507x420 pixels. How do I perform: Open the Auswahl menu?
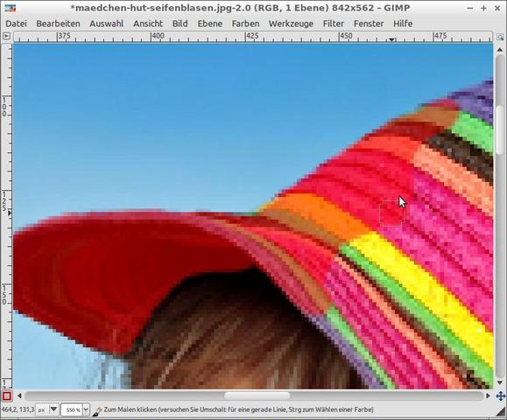(106, 24)
